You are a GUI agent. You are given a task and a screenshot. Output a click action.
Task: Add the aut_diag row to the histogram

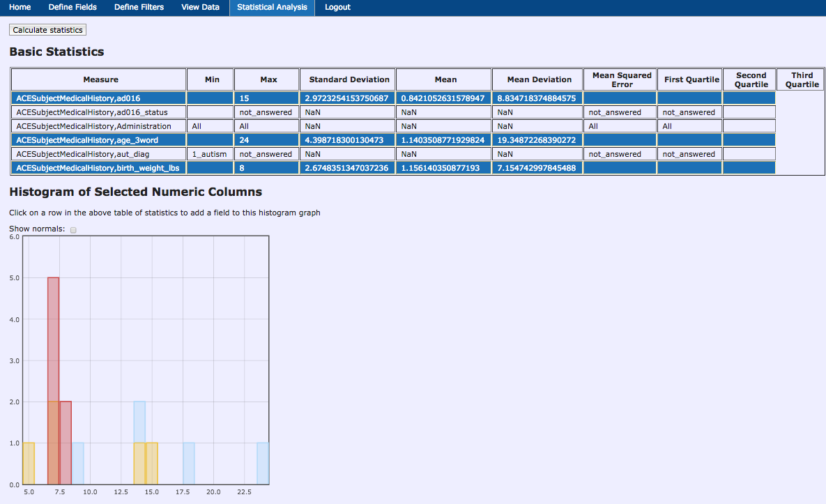(98, 154)
